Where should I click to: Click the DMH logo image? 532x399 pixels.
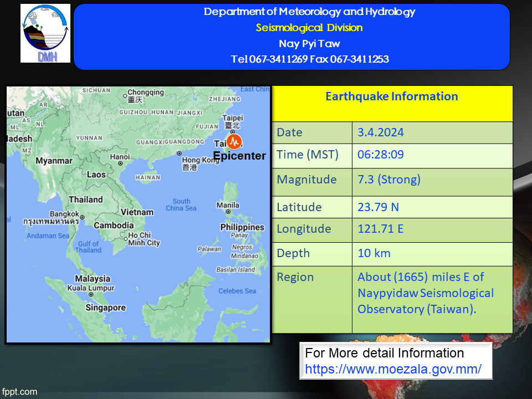click(45, 33)
